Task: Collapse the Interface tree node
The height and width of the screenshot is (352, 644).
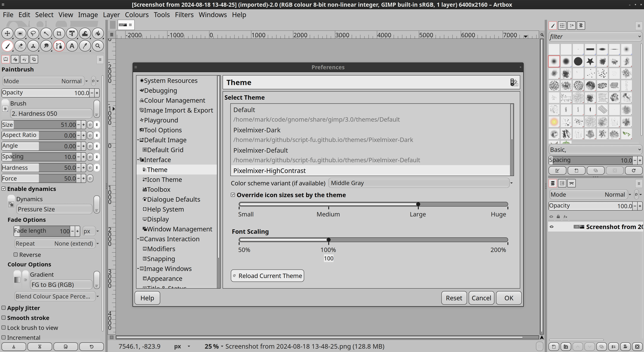Action: 138,160
